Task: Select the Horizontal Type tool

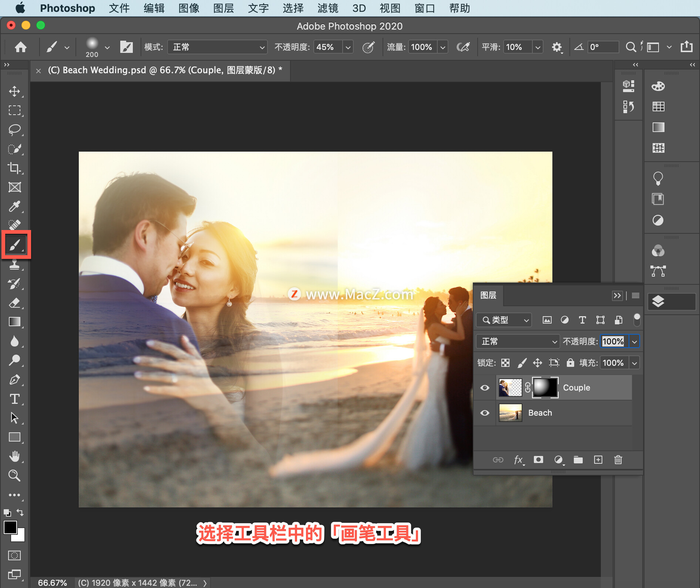Action: 14,399
